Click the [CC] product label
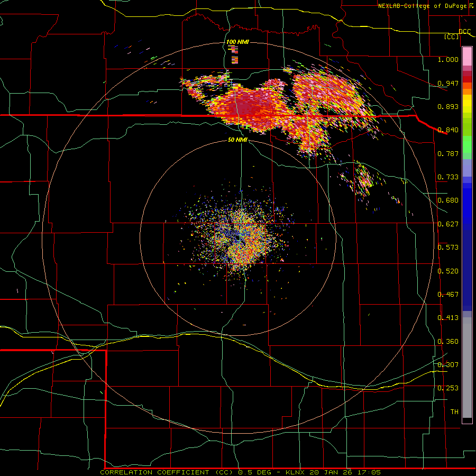 coord(452,36)
